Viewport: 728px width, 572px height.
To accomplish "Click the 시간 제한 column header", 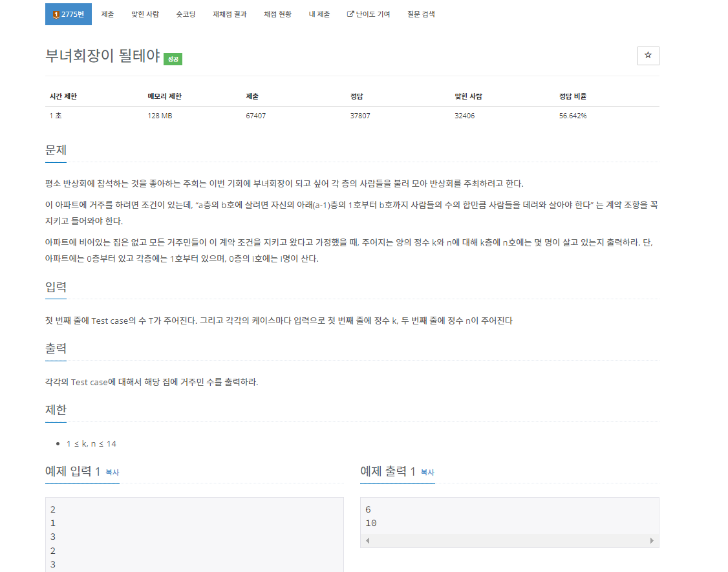I will pos(63,96).
